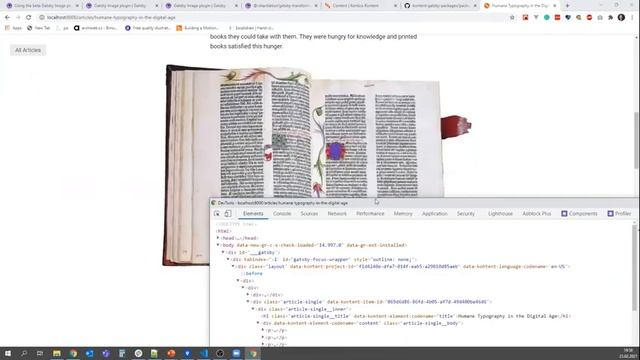
Task: Open Visual Studio Code from the taskbar
Action: [204, 353]
